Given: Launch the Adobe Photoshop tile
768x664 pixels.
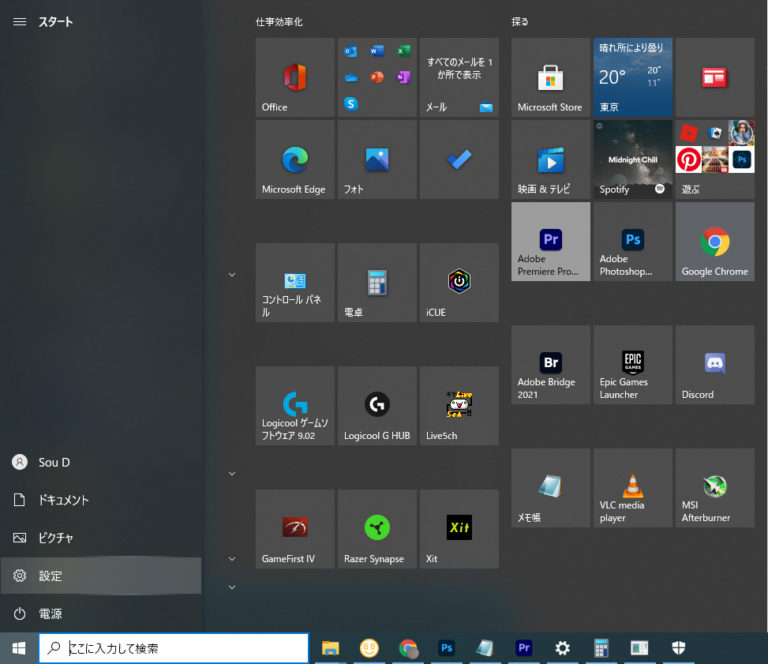Looking at the screenshot, I should point(632,241).
